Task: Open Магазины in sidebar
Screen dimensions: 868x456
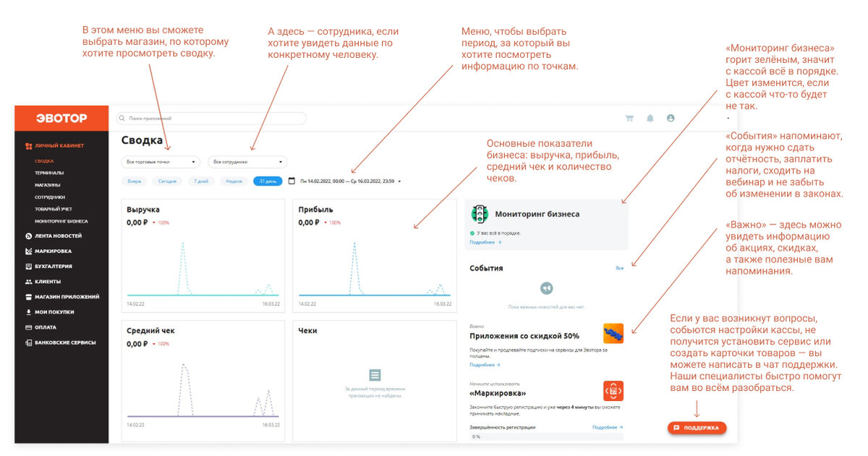Action: [x=48, y=185]
